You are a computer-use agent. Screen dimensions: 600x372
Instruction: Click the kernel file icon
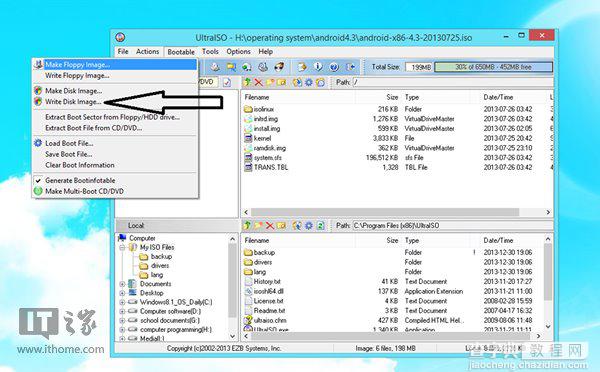[248, 138]
